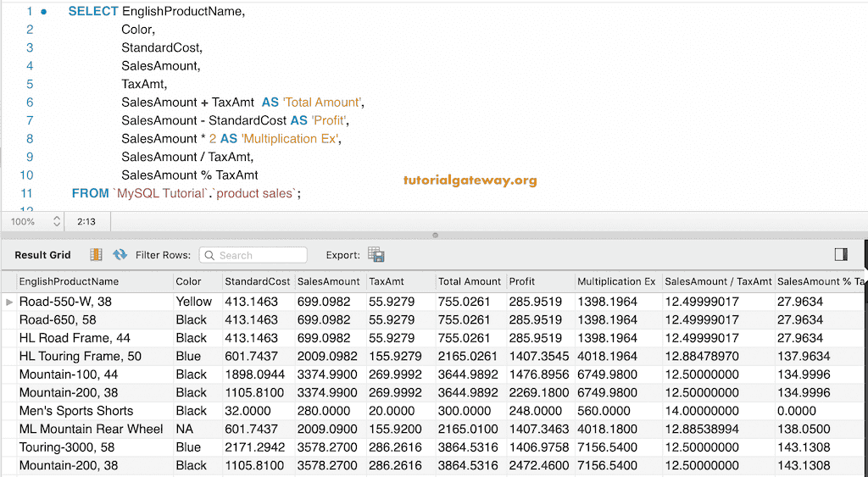868x477 pixels.
Task: Select the row arrow indicator for Road-550-W, 38
Action: 9,302
